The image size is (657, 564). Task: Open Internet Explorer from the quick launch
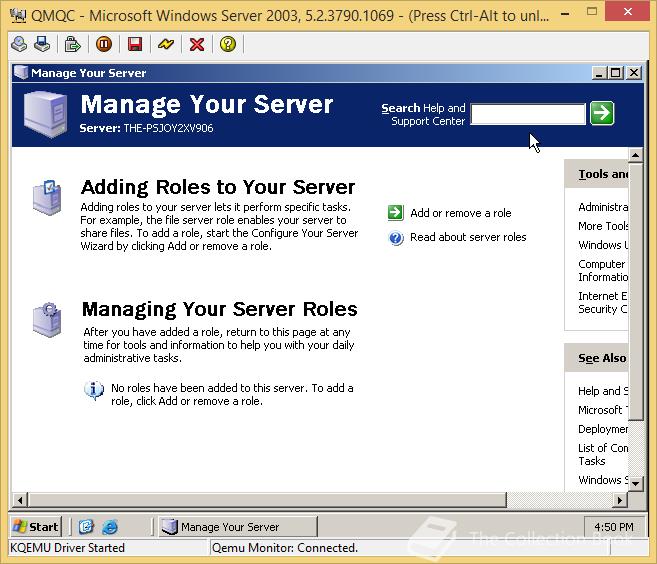(110, 527)
